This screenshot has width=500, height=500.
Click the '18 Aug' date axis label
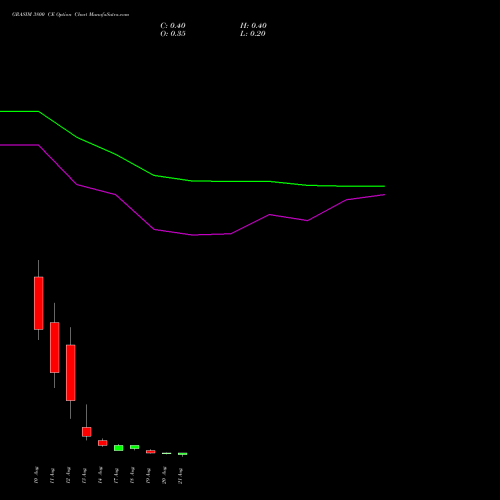coord(132,475)
